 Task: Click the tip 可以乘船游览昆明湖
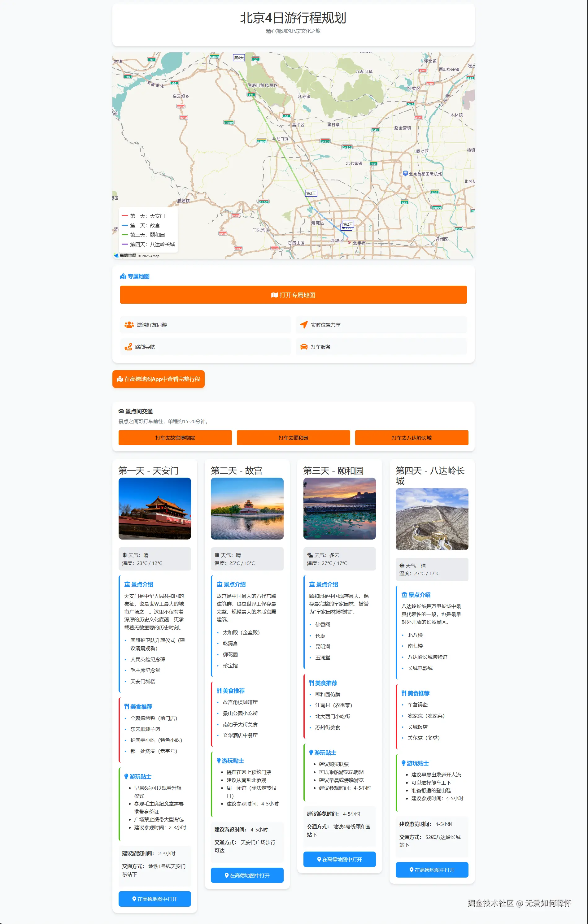(x=341, y=772)
